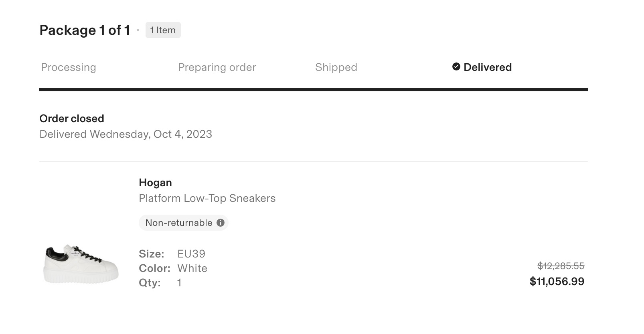
Task: Click the EU39 size value
Action: (191, 254)
